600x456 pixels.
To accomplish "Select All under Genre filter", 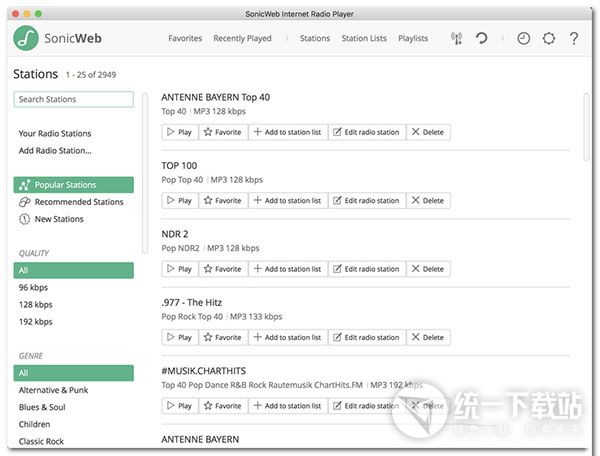I will (73, 373).
